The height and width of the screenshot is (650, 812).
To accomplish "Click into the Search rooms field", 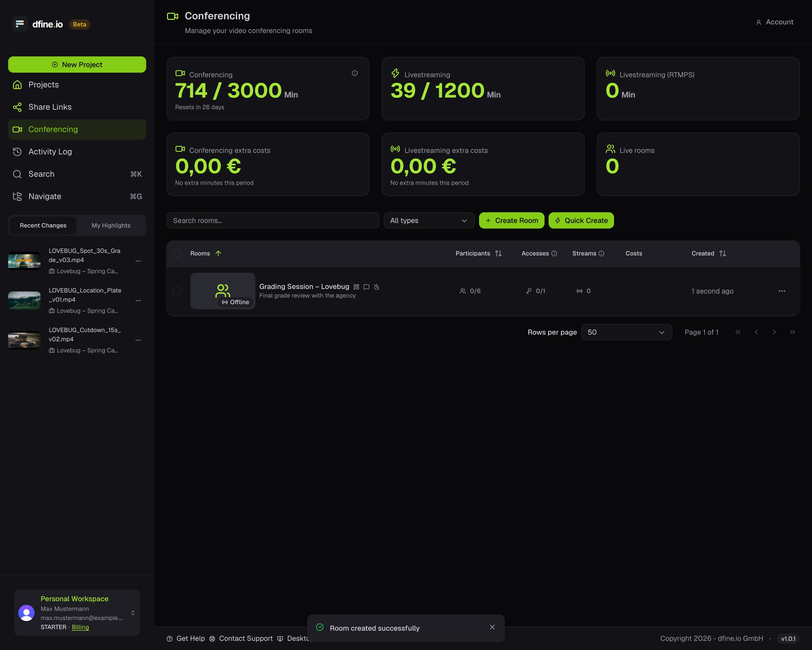I will [273, 220].
